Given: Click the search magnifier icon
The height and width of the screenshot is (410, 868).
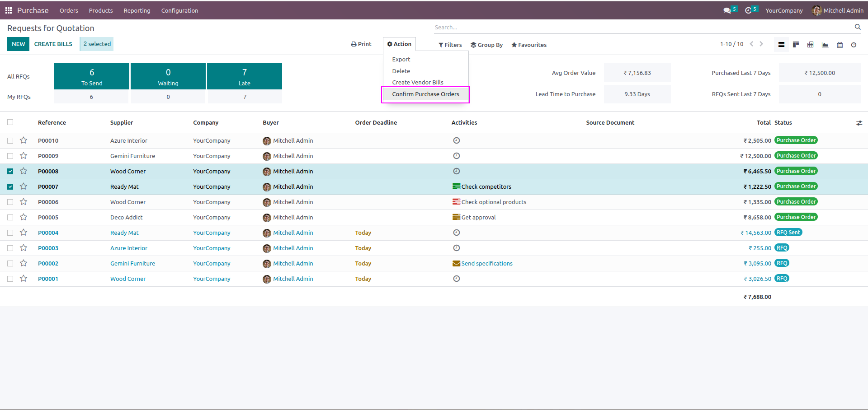Looking at the screenshot, I should click(x=857, y=27).
